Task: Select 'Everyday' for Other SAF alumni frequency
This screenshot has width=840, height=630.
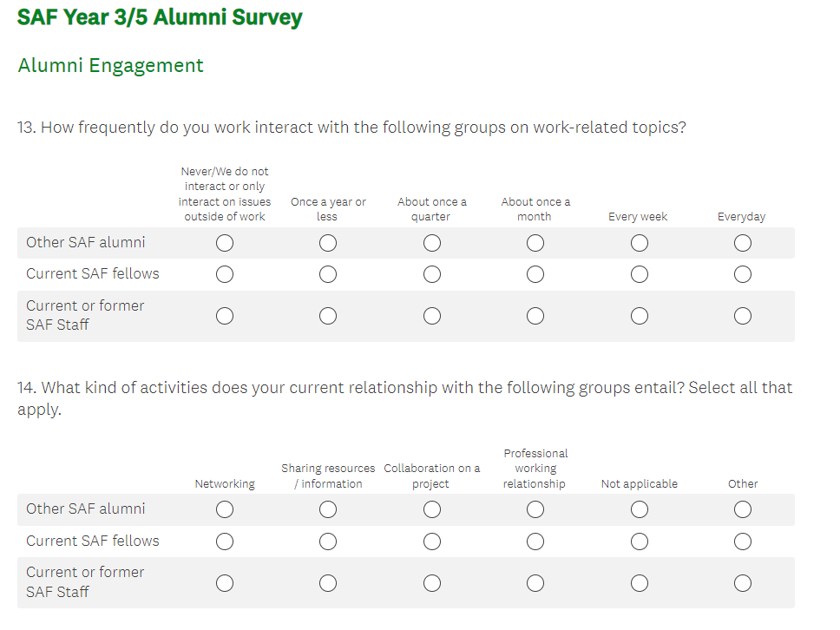Action: pos(742,243)
